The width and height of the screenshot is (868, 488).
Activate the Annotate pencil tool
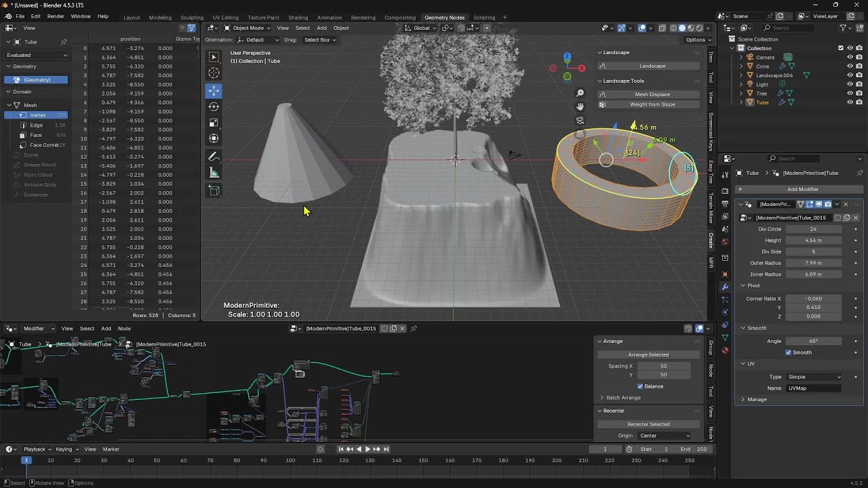click(214, 157)
